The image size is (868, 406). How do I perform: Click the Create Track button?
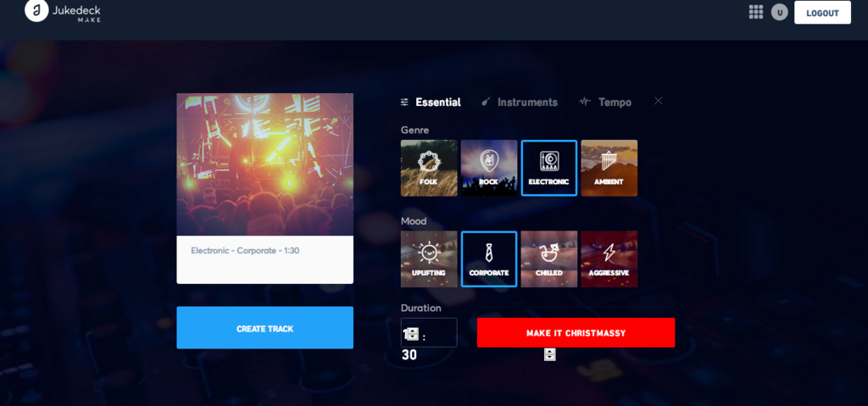264,328
